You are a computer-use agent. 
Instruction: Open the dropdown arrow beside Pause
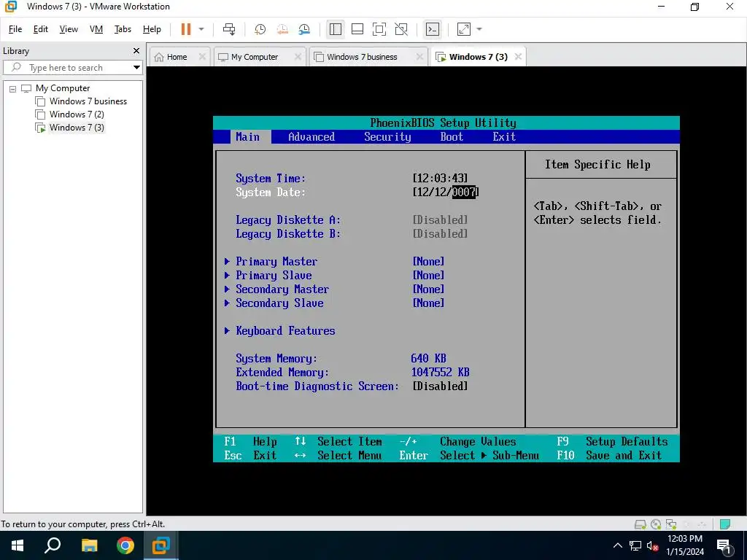pyautogui.click(x=201, y=29)
